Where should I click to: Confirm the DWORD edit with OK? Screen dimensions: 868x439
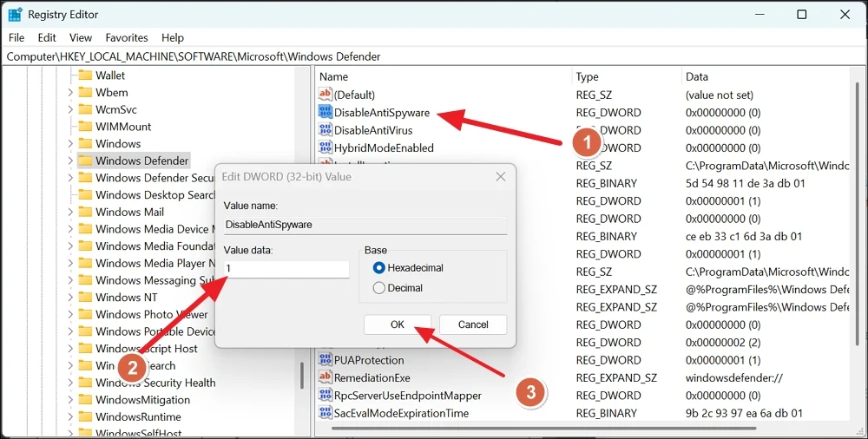(x=398, y=324)
